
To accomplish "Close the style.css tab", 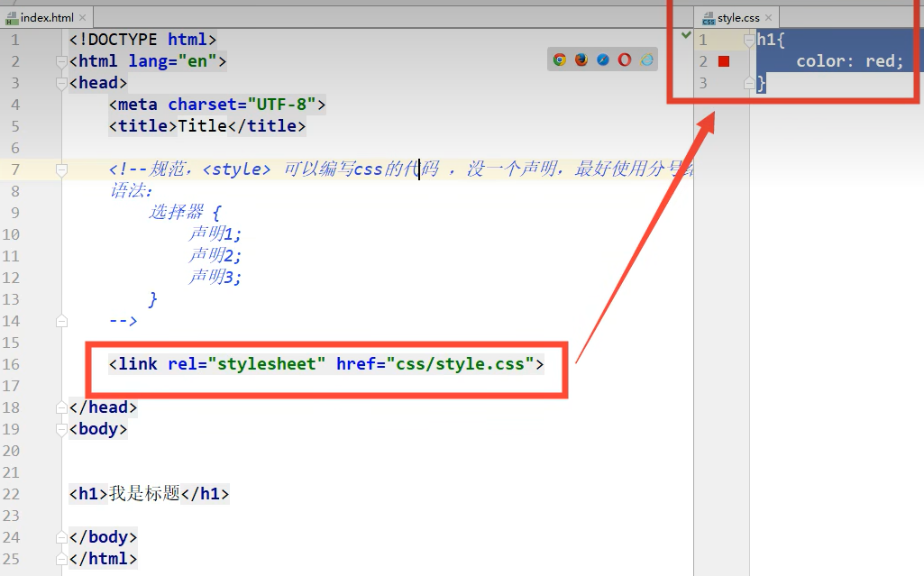I will (x=768, y=18).
